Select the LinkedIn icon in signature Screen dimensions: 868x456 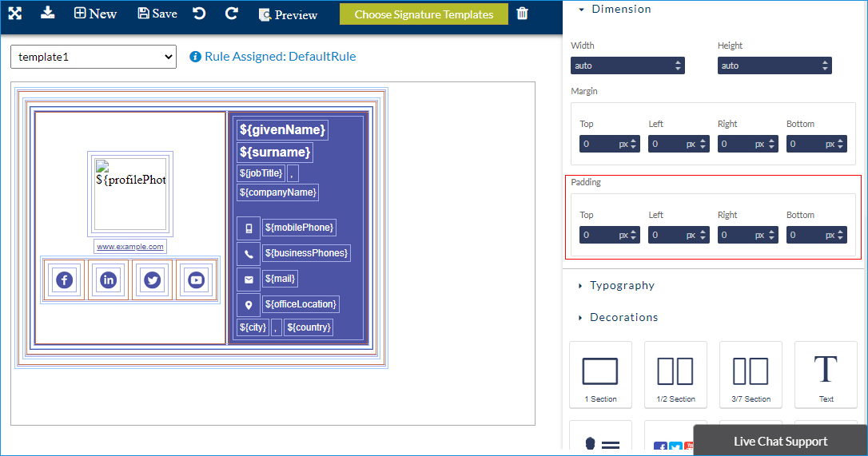108,280
